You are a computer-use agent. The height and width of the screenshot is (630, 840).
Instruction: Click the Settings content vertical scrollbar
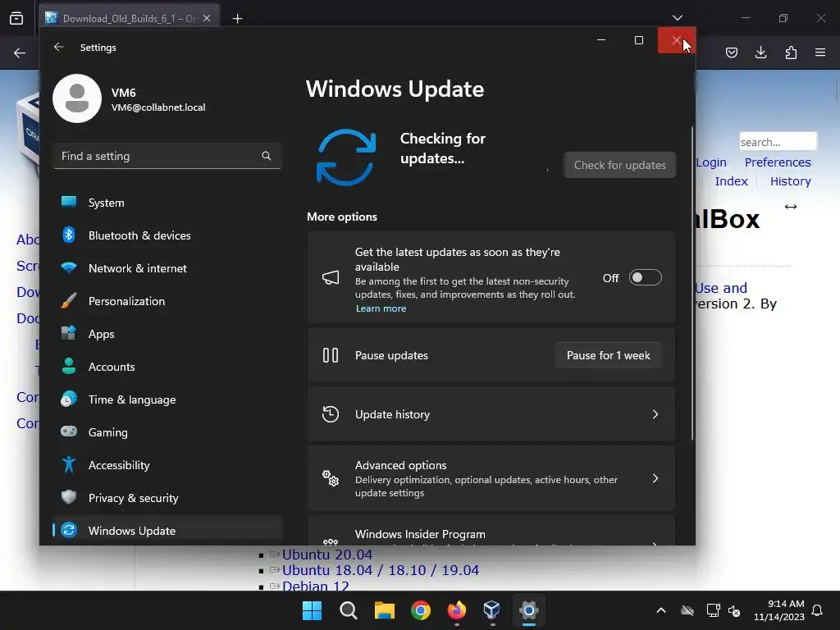tap(692, 284)
